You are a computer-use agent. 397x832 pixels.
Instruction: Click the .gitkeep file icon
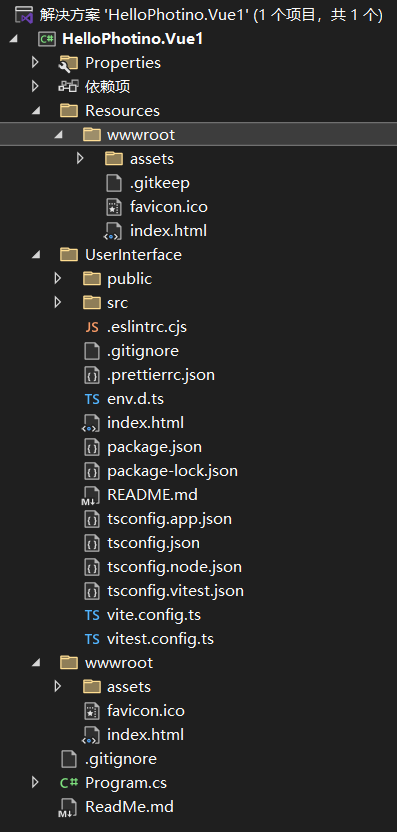[114, 183]
